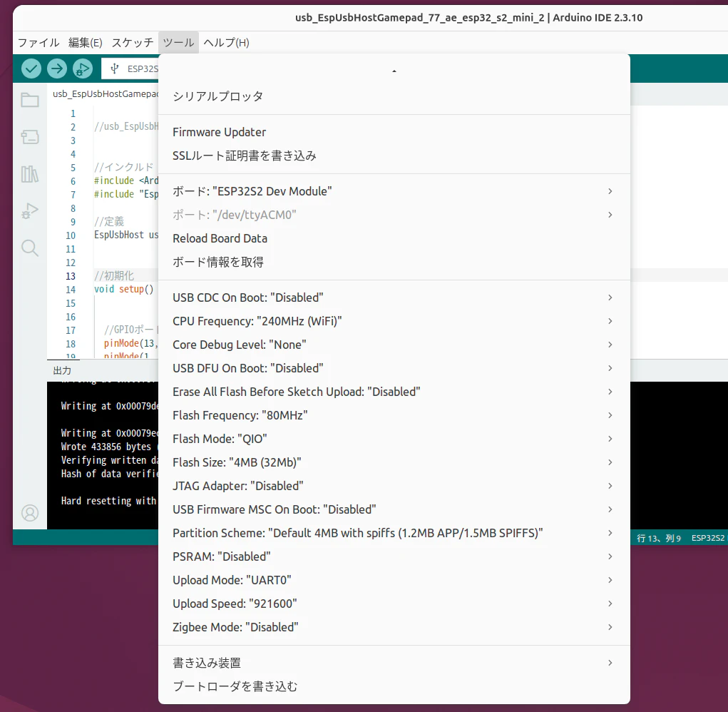
Task: Expand Flash Size "4MB (32Mb)" submenu
Action: [x=394, y=462]
